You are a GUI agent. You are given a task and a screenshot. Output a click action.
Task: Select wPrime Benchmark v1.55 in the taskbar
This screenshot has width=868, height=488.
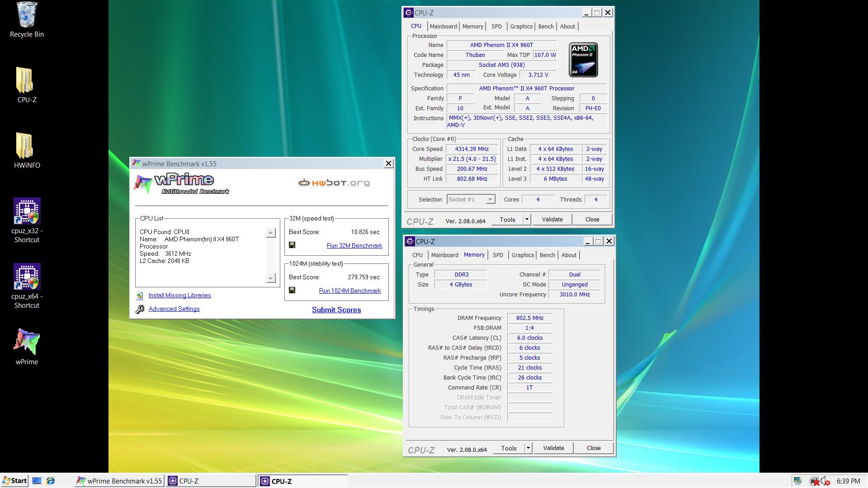click(119, 481)
